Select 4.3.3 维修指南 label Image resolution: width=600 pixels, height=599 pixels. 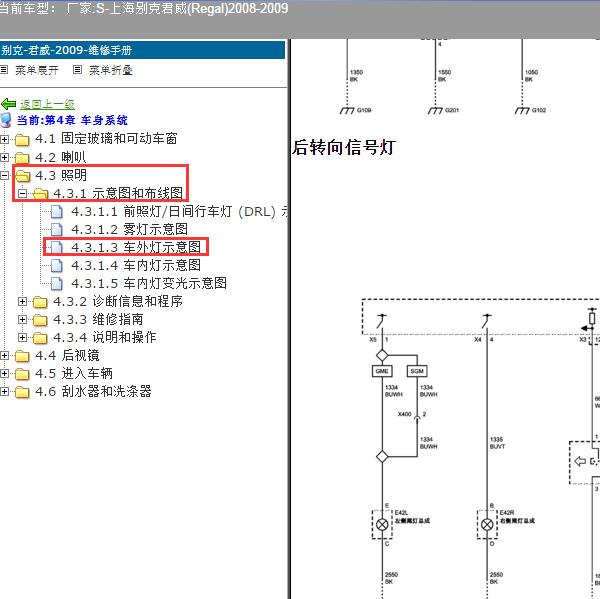[98, 319]
